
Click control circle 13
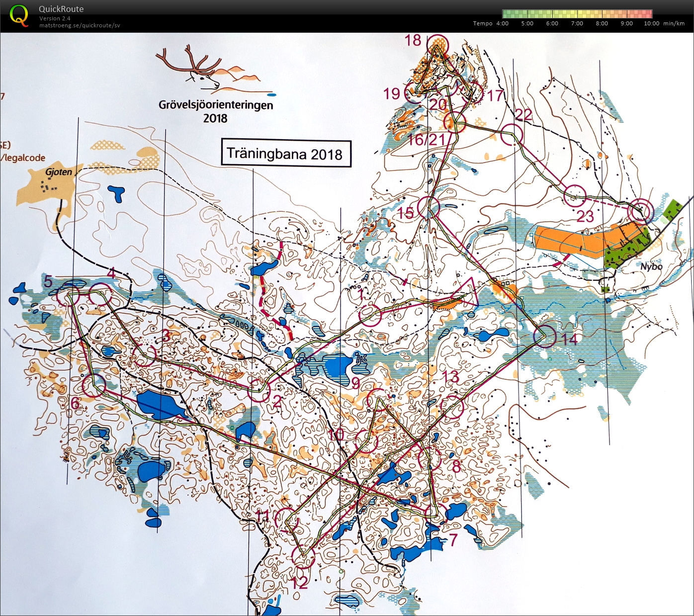pos(452,407)
